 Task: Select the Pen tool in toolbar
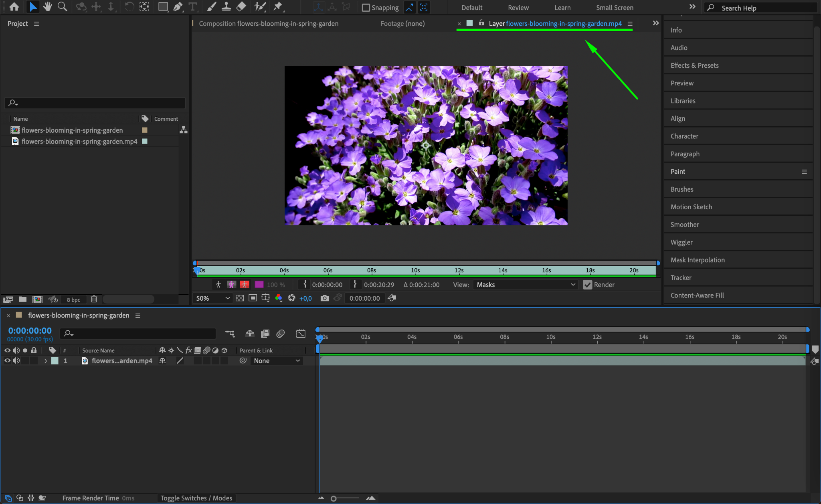[178, 7]
